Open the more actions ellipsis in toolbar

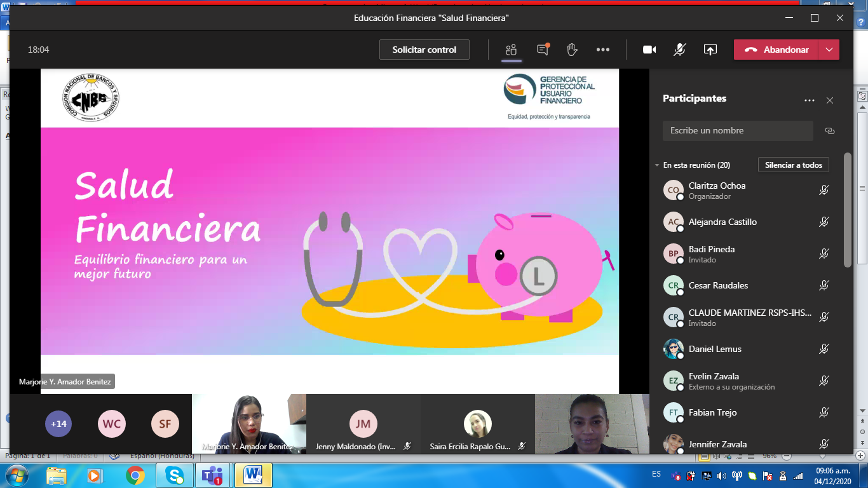point(603,50)
